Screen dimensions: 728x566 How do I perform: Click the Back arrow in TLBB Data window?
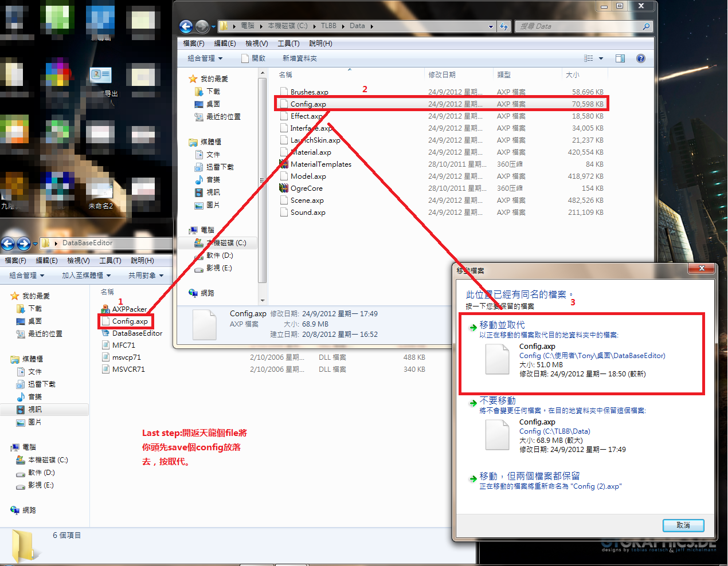[x=186, y=26]
